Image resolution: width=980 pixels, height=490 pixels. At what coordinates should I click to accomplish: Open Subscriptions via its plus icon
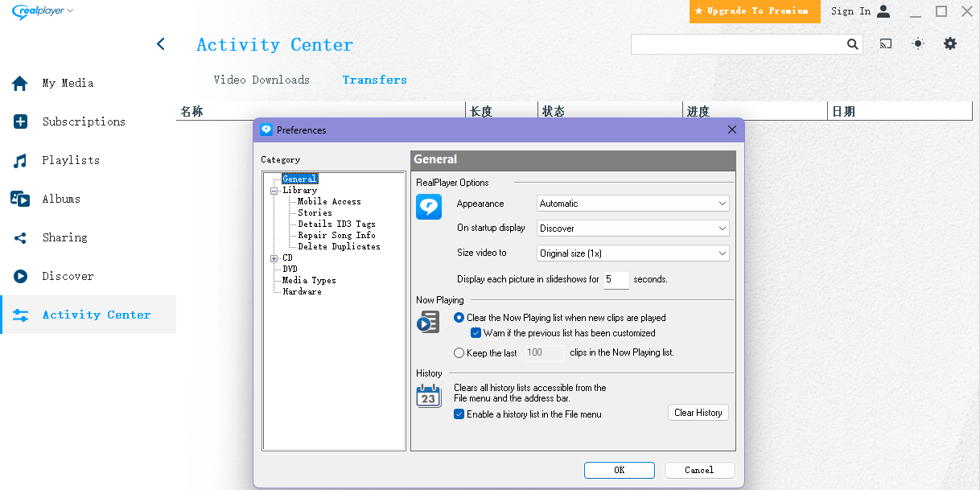(x=20, y=122)
